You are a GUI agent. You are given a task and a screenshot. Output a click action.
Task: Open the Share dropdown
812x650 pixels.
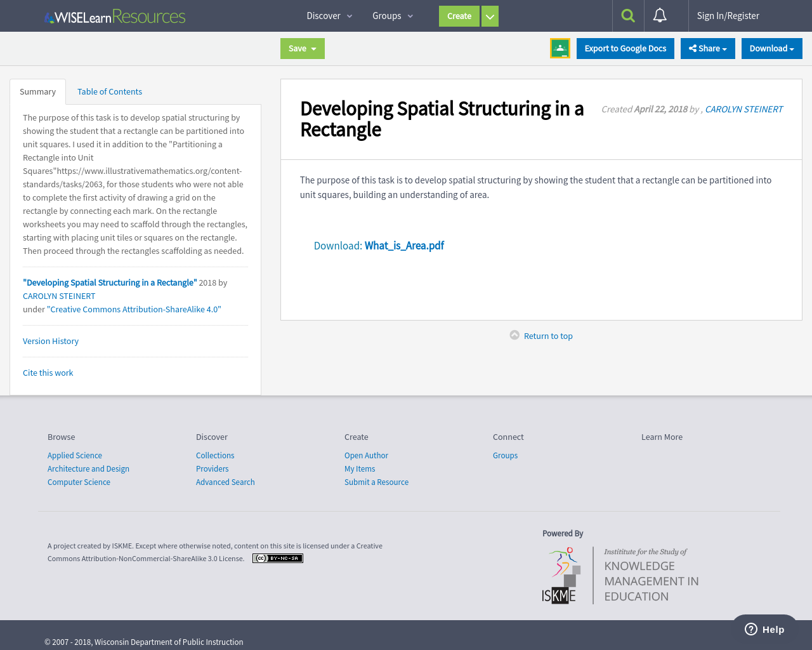[707, 48]
